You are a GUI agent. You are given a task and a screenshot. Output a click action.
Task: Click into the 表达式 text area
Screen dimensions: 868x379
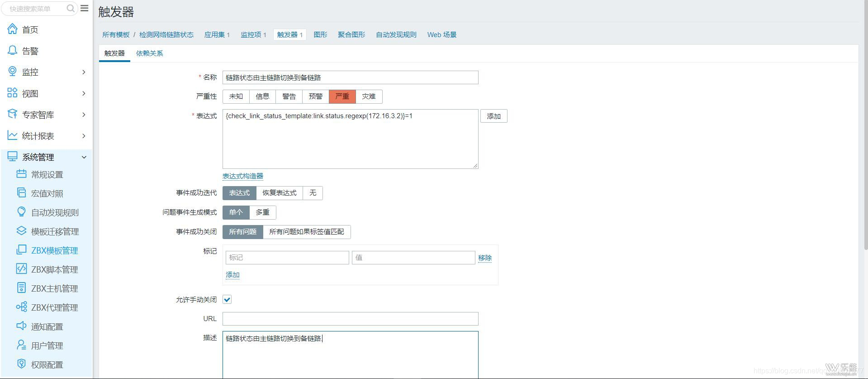350,139
